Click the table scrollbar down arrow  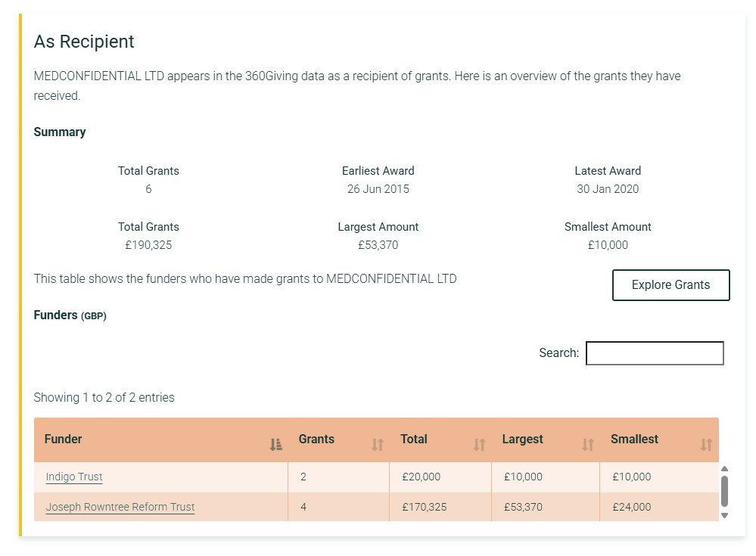(x=724, y=515)
